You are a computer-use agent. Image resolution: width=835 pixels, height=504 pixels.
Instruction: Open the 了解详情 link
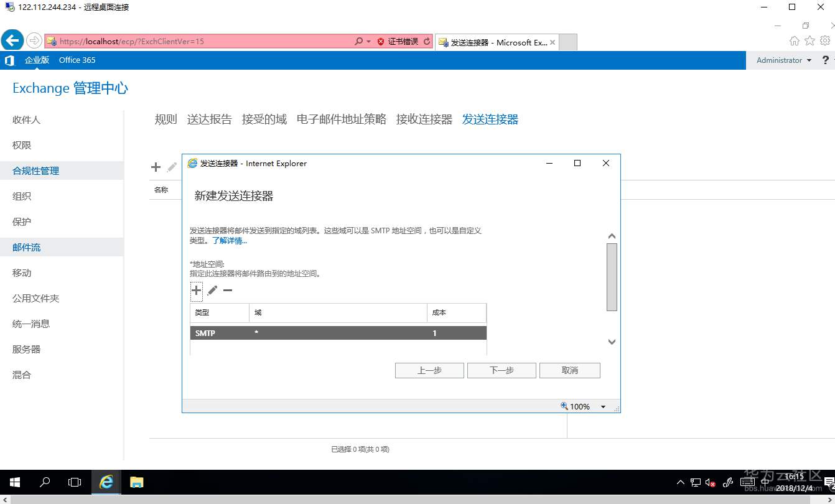tap(229, 241)
